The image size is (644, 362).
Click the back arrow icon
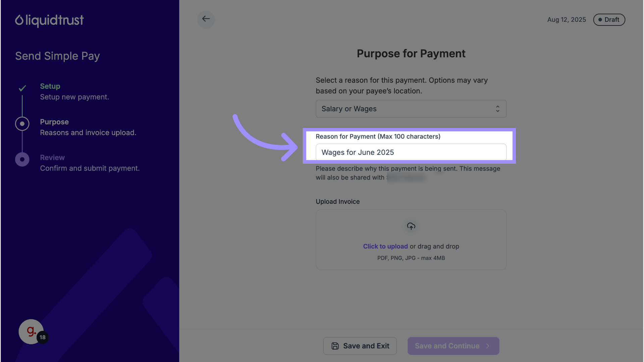(206, 19)
